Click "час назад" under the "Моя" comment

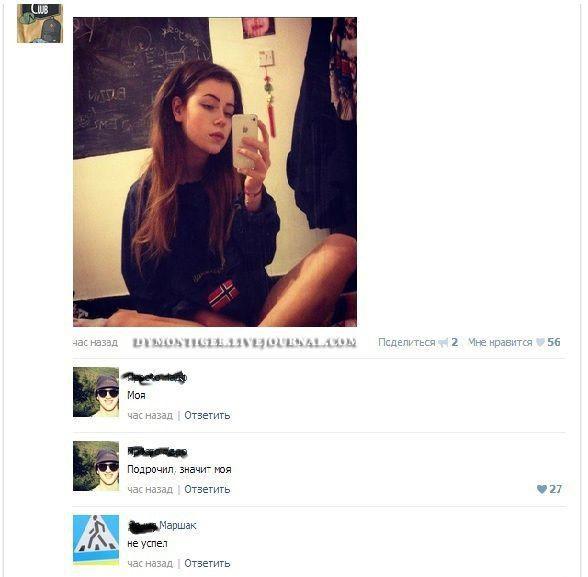point(150,415)
